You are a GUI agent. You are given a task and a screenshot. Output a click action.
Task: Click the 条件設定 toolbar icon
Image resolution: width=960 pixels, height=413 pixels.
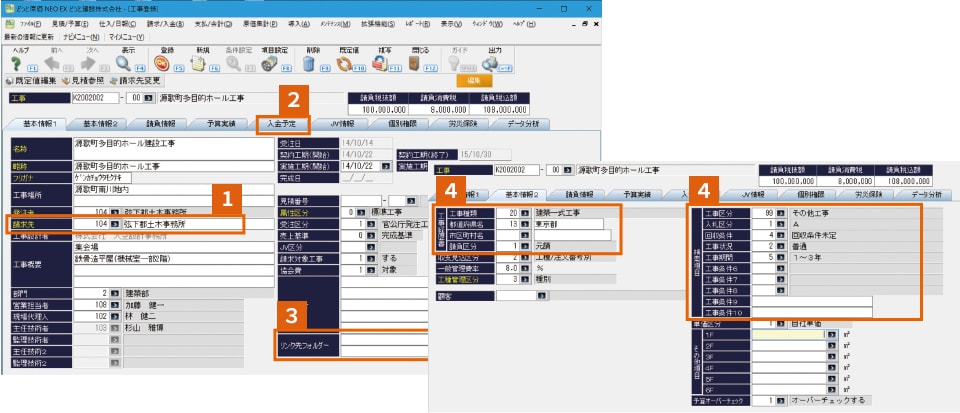tap(234, 64)
